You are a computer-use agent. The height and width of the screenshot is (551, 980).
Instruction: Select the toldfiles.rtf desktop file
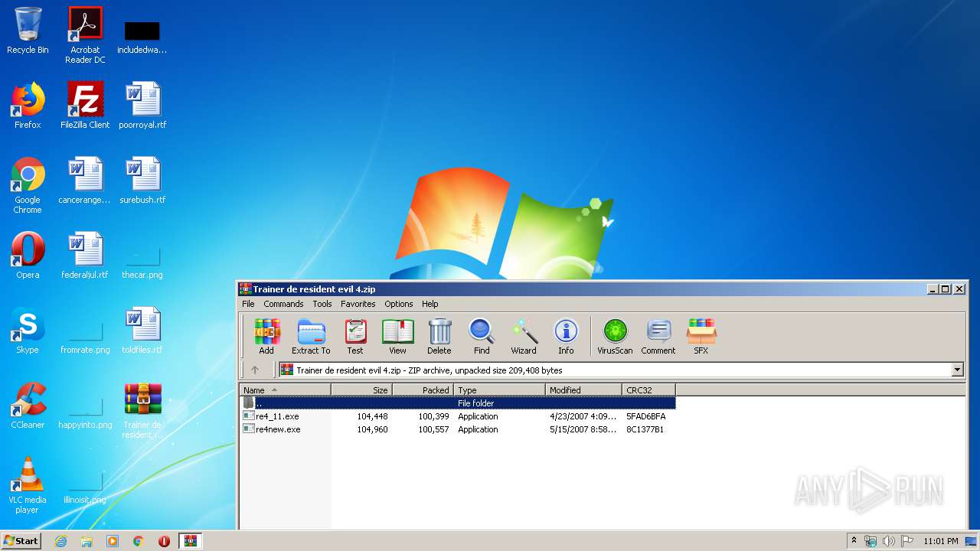pyautogui.click(x=142, y=331)
